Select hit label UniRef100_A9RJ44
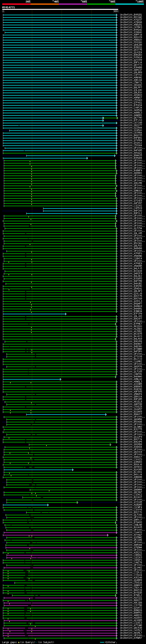146x644 pixels. [131, 80]
